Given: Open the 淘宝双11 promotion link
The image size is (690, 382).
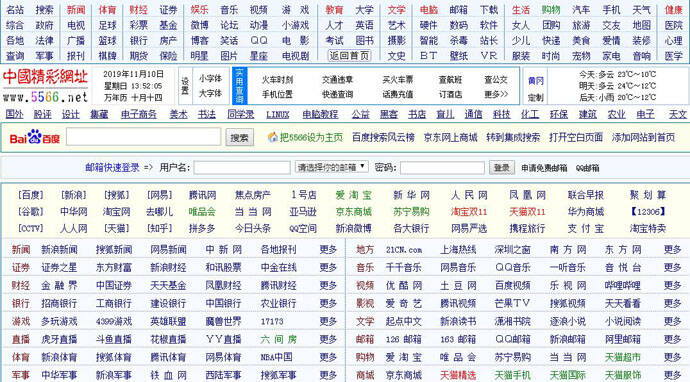Looking at the screenshot, I should (x=469, y=211).
